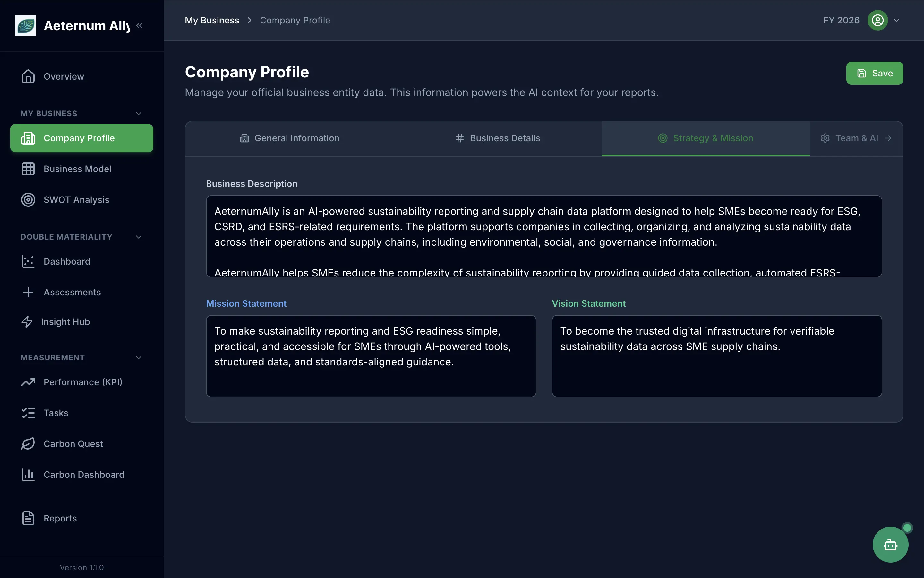Open SWOT Analysis page

(x=82, y=199)
